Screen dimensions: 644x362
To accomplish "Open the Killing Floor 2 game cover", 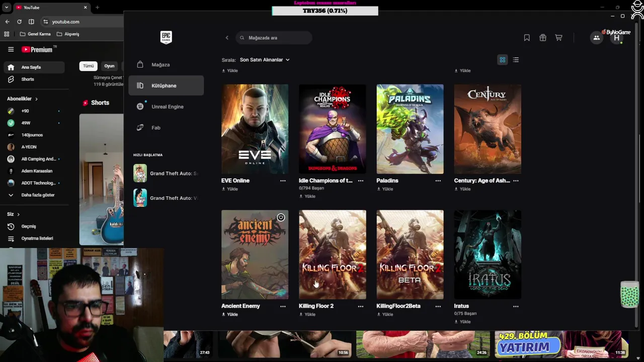I will pos(333,254).
